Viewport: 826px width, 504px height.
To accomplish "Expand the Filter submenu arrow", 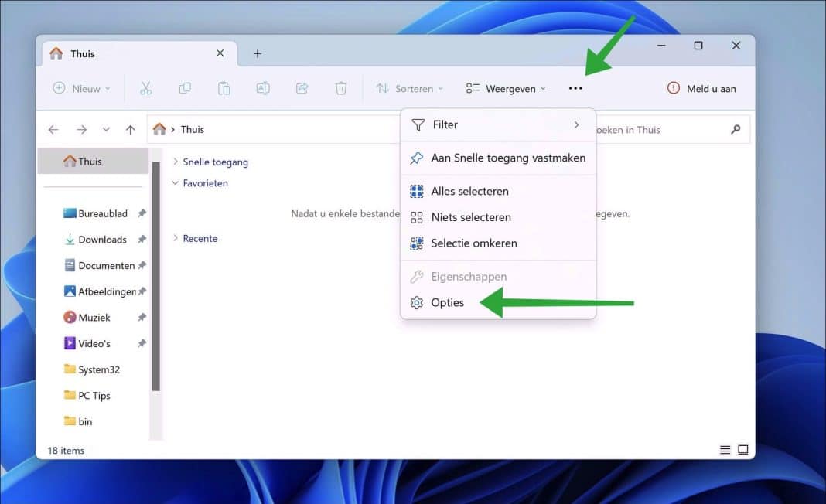I will pyautogui.click(x=576, y=124).
